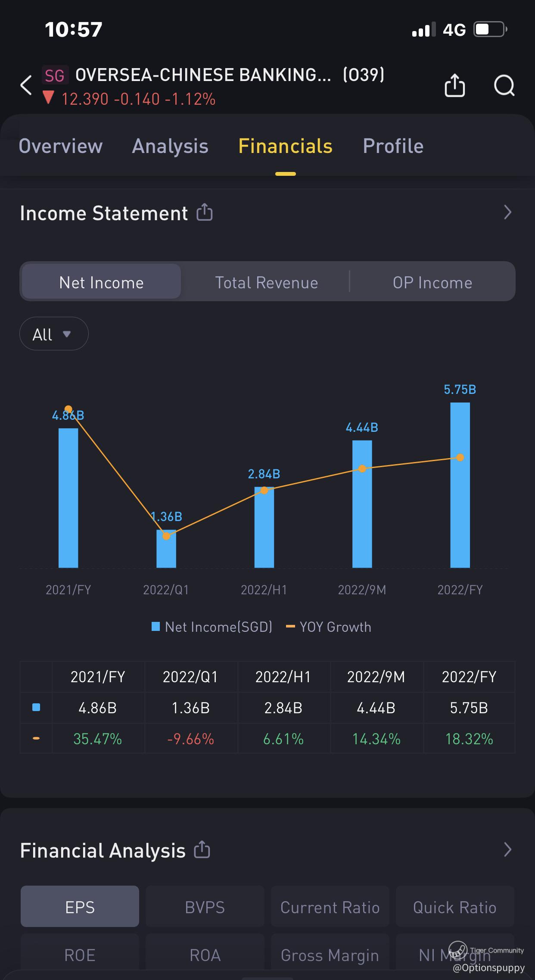Switch to OP Income segment
535x980 pixels.
pos(432,282)
